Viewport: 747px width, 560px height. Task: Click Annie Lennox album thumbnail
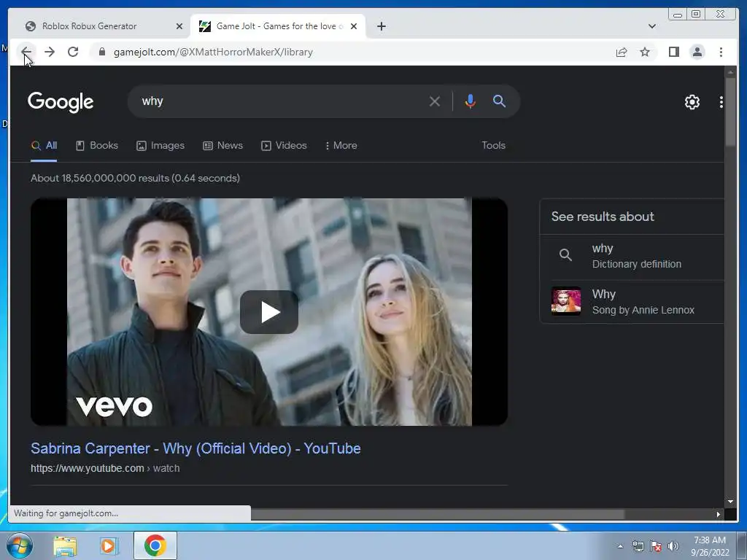(x=566, y=301)
